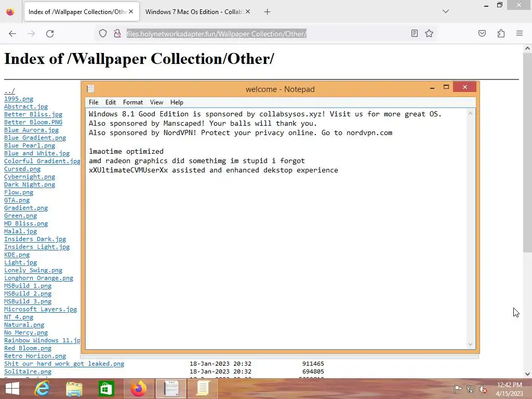The height and width of the screenshot is (399, 532).
Task: Open the No Mercy.png link
Action: coord(26,333)
